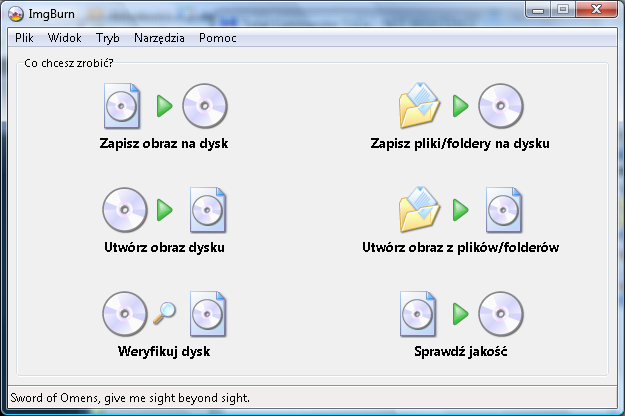625x416 pixels.
Task: Choose 'Utwórz obraz z plików/folderów' label
Action: pos(460,247)
